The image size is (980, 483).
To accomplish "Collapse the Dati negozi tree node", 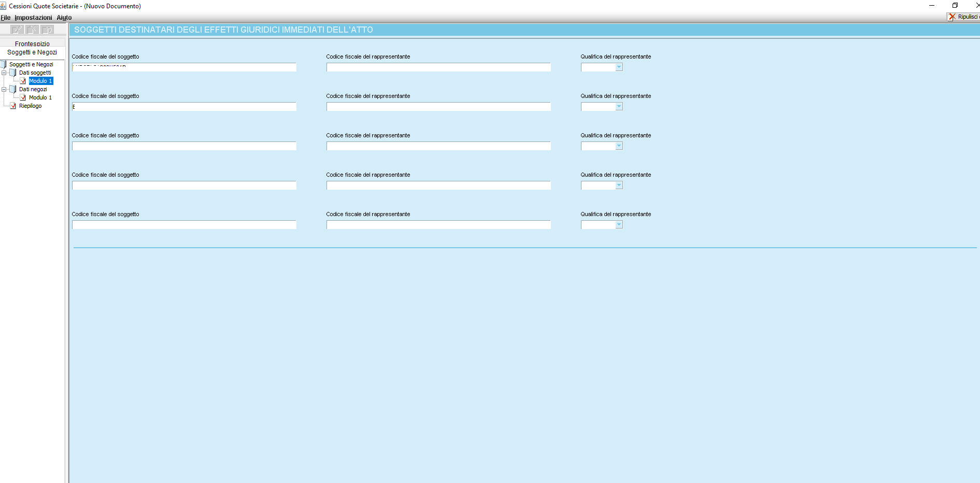I will [x=4, y=89].
